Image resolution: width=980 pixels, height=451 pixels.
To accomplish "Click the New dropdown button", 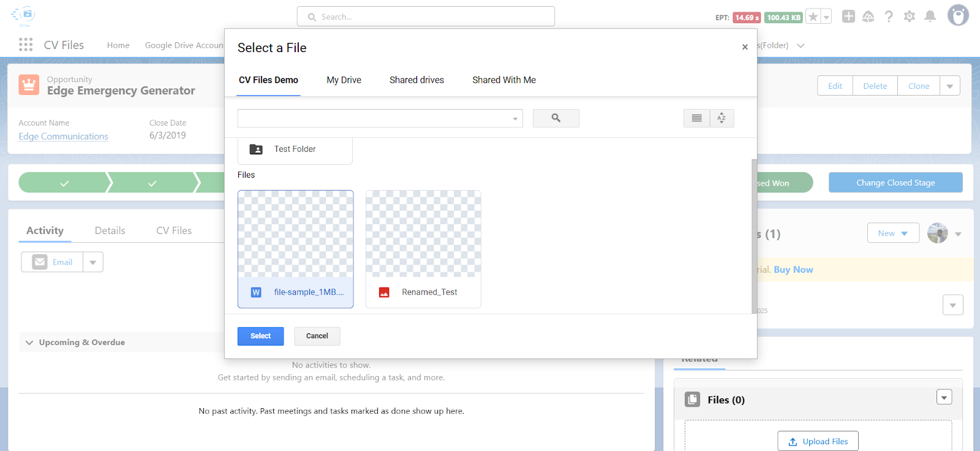I will pos(893,233).
